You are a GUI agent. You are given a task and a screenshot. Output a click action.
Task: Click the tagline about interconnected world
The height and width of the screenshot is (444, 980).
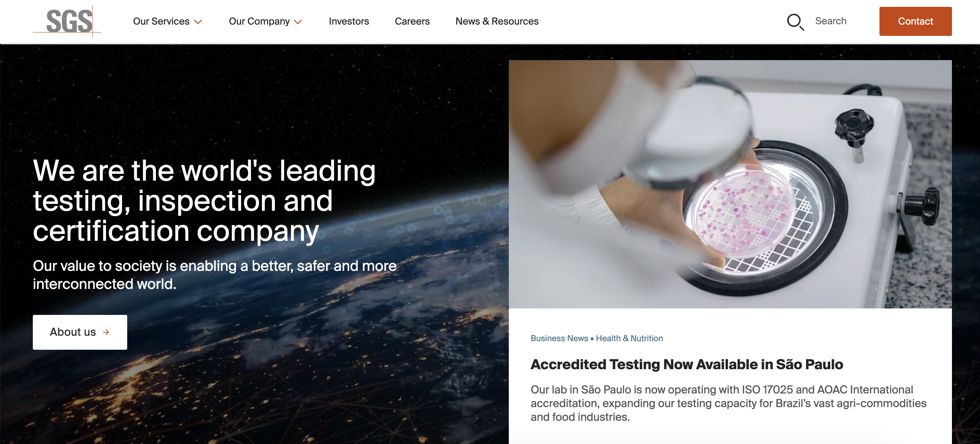[x=214, y=275]
